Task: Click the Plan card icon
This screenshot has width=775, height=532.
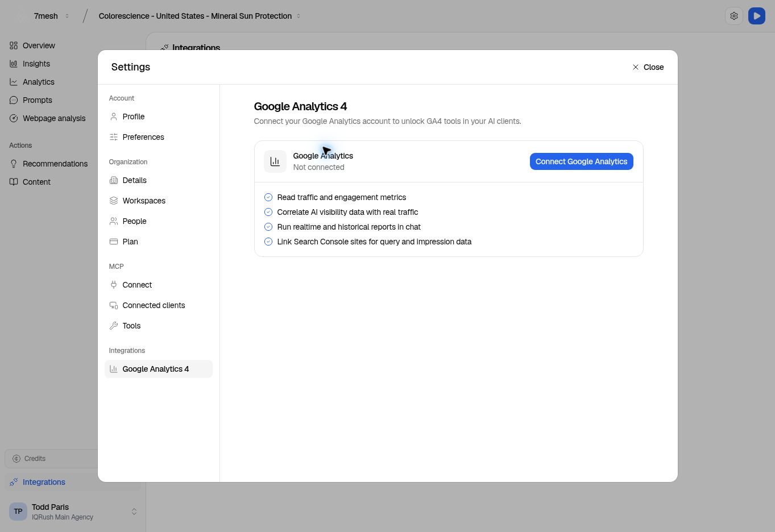Action: [x=114, y=242]
